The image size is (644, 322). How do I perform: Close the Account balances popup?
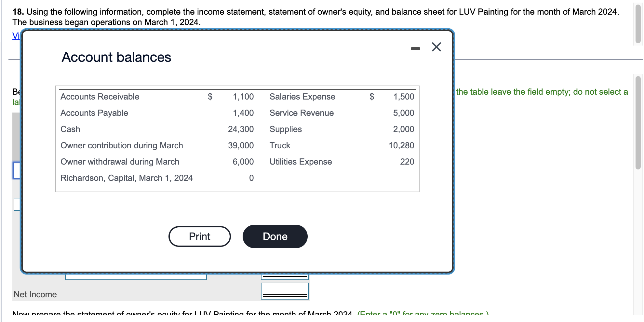[x=436, y=47]
